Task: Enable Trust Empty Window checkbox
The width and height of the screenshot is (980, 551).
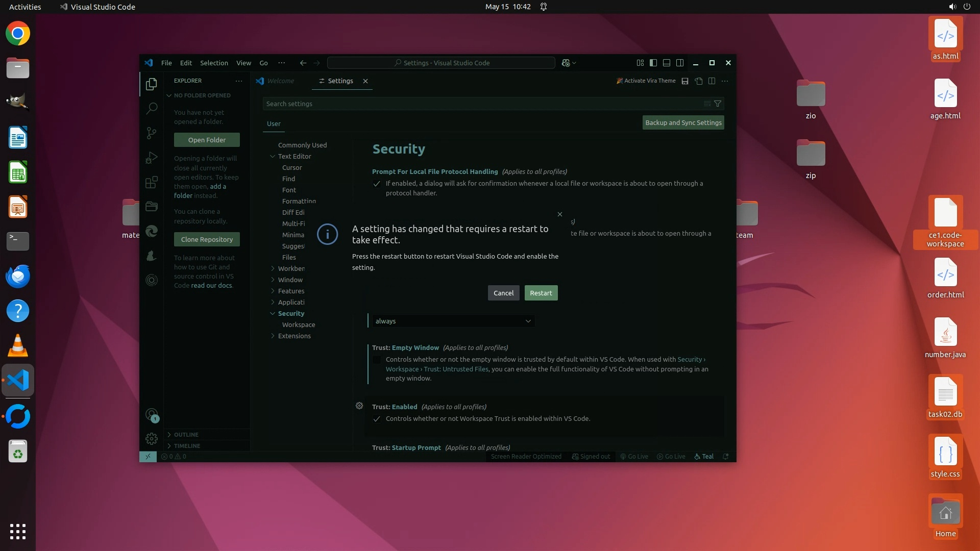Action: point(377,360)
